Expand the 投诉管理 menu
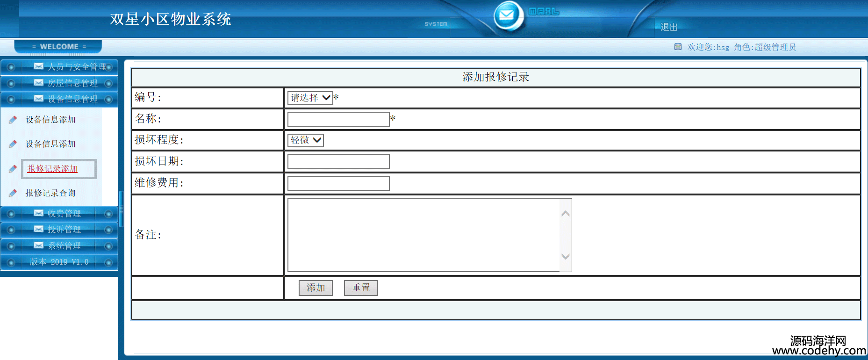 pos(59,230)
